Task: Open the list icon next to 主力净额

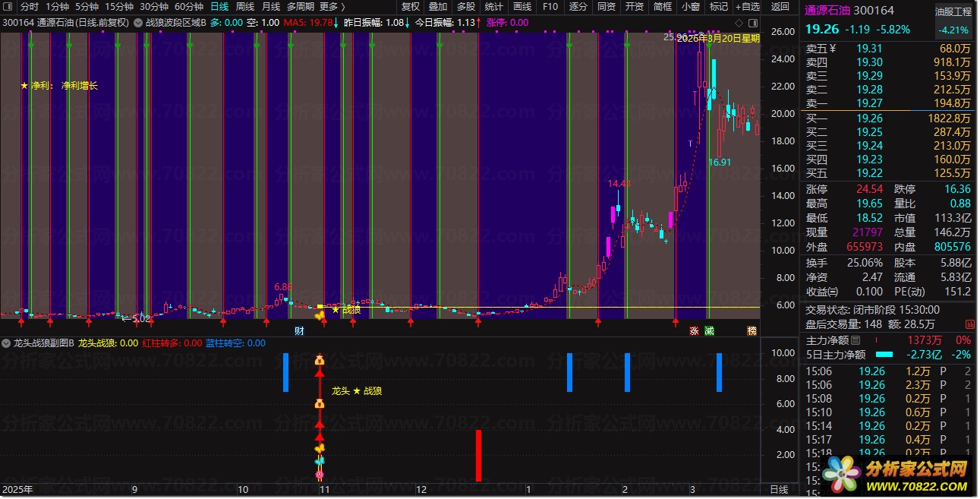Action: (856, 340)
